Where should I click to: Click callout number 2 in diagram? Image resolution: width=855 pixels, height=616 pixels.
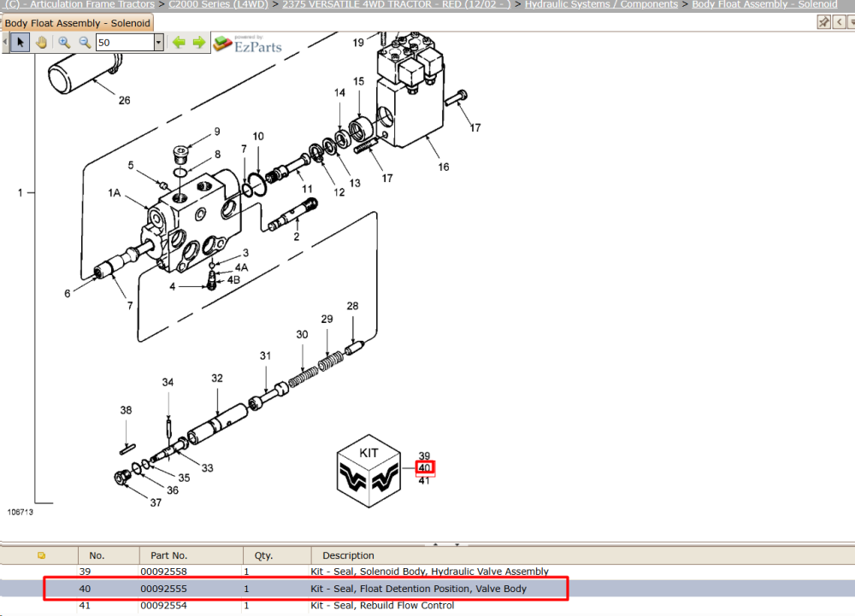coord(296,237)
